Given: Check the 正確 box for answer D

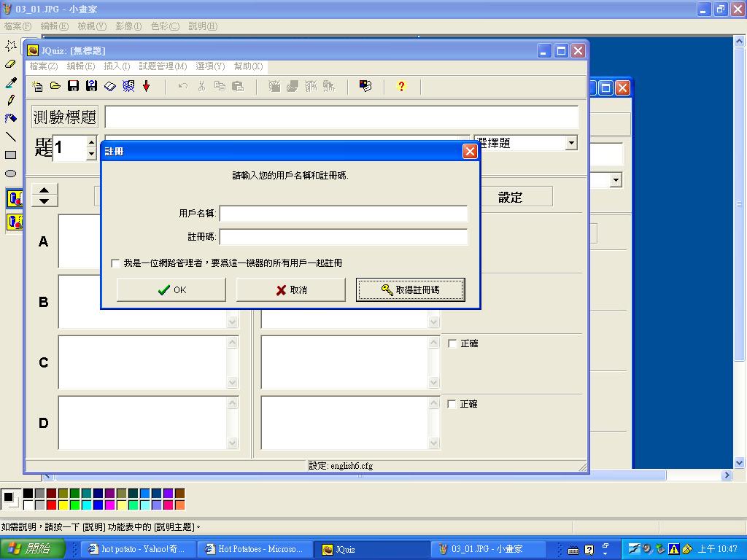Looking at the screenshot, I should (x=452, y=404).
